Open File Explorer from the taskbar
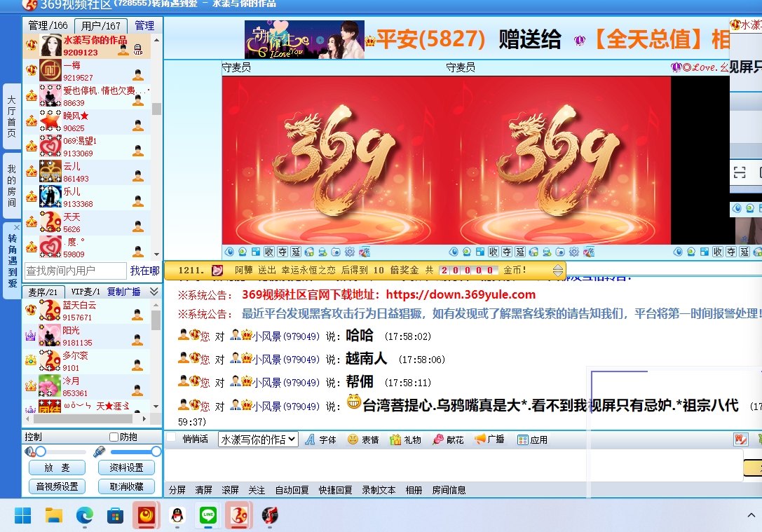The height and width of the screenshot is (532, 762). (x=54, y=515)
